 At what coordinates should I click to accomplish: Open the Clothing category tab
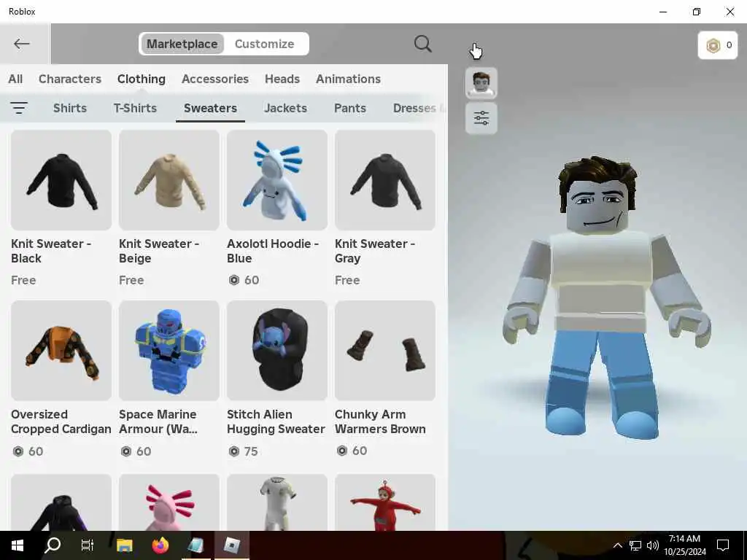tap(142, 79)
